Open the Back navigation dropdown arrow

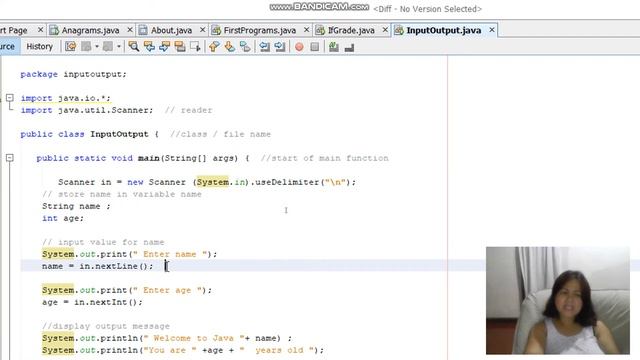coord(97,47)
